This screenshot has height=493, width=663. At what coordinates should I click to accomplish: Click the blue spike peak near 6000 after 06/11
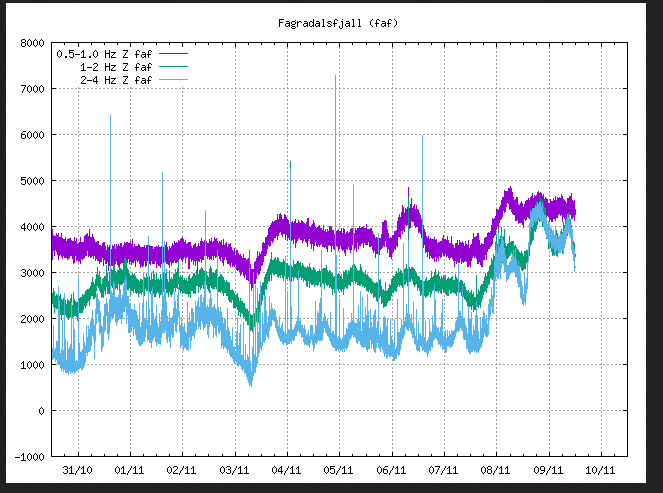[x=422, y=137]
